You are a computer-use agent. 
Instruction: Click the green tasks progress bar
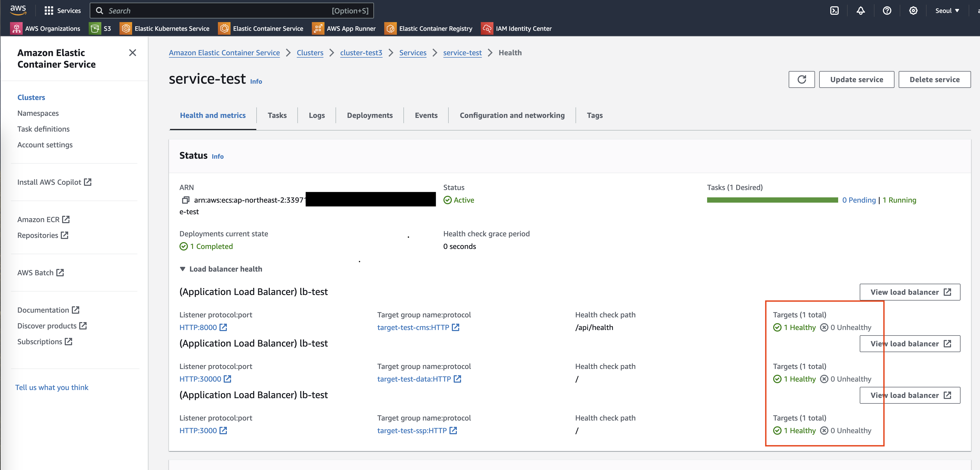pos(772,200)
